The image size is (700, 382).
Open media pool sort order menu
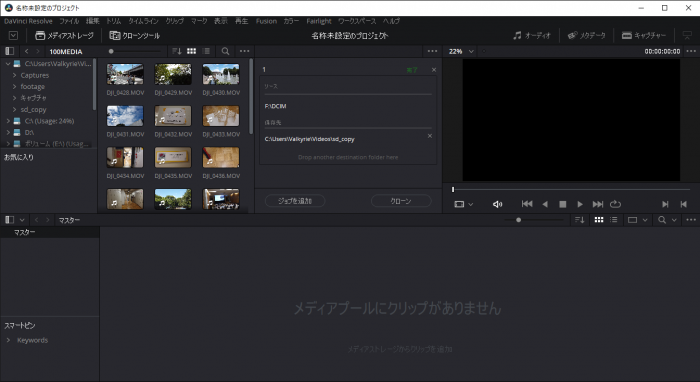click(579, 220)
